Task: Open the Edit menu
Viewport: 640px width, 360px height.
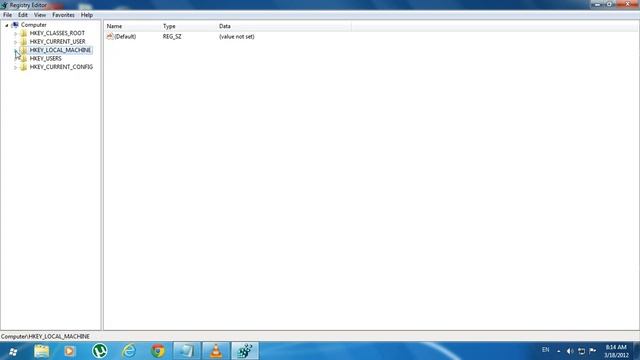Action: point(23,15)
